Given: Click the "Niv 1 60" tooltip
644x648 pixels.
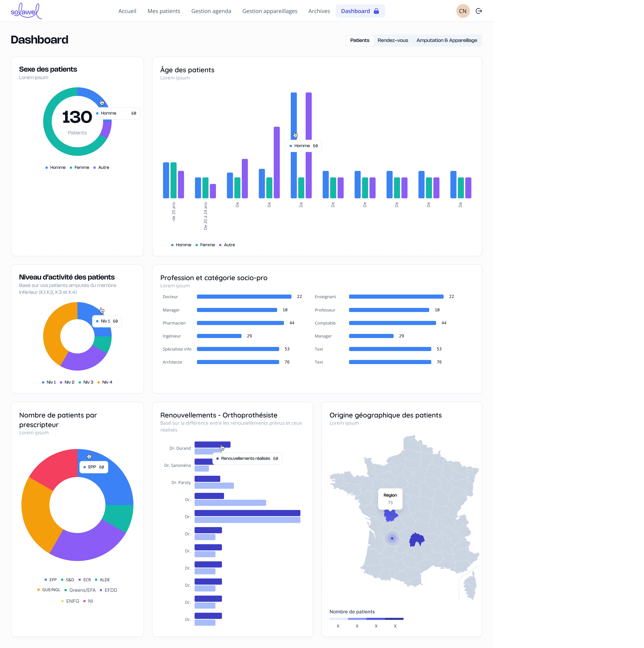Looking at the screenshot, I should 107,321.
